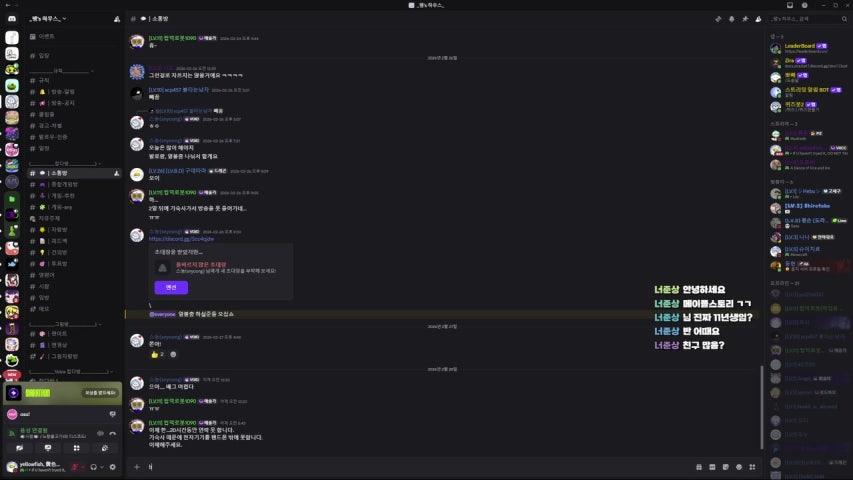Click the invite people icon in the server header
Screen dimensions: 853x480
(x=117, y=19)
